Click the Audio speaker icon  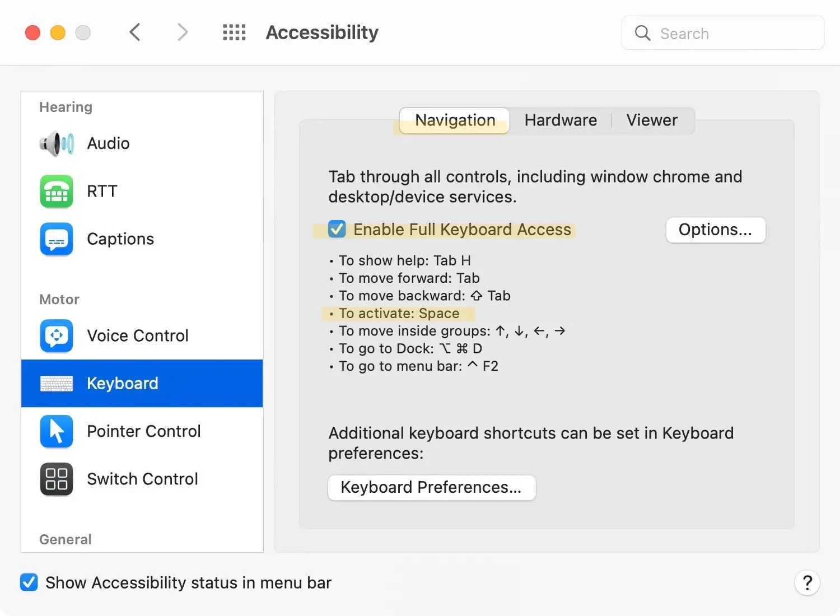point(57,144)
